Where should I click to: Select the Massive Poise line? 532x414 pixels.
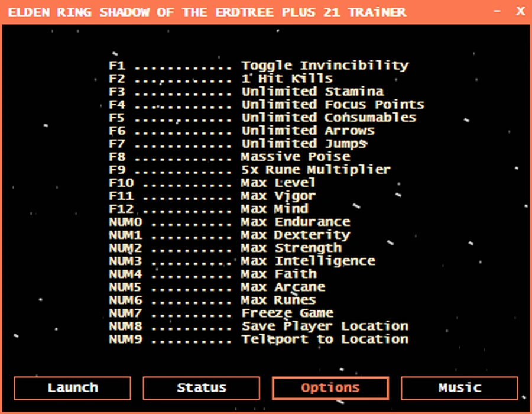click(x=229, y=157)
